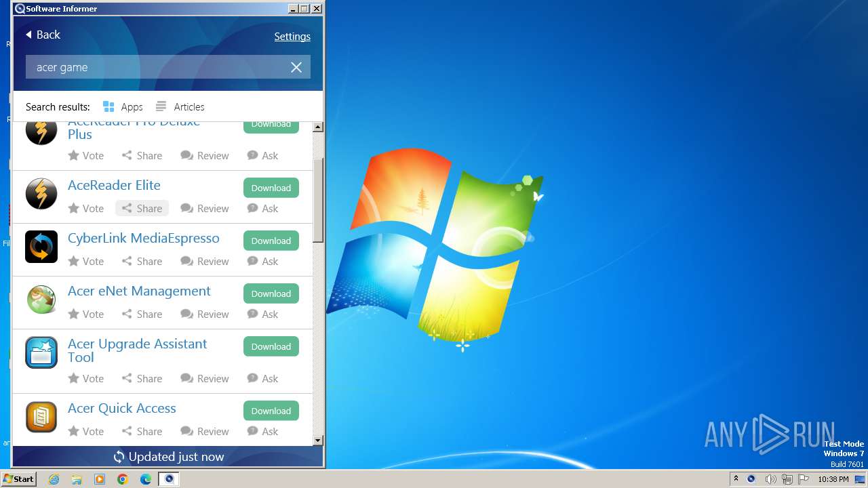The image size is (868, 488).
Task: Click the Acer eNet Management app icon
Action: pos(41,300)
